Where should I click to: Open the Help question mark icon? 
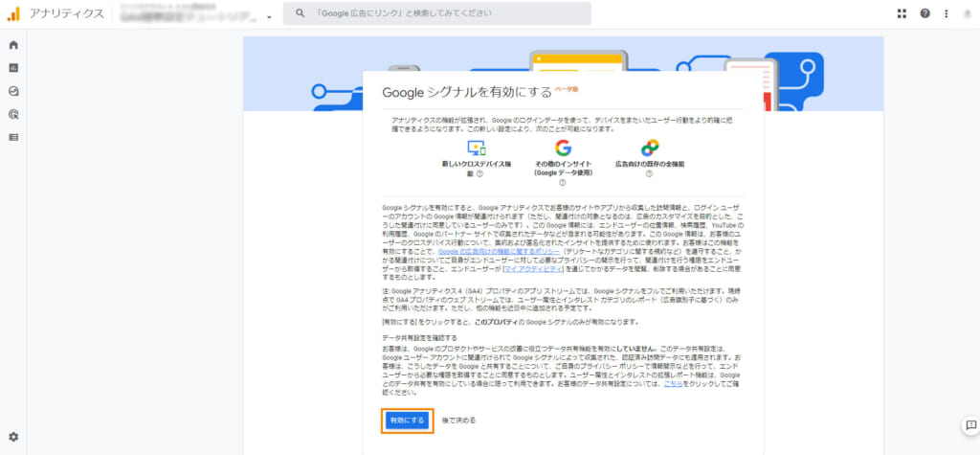[x=924, y=13]
